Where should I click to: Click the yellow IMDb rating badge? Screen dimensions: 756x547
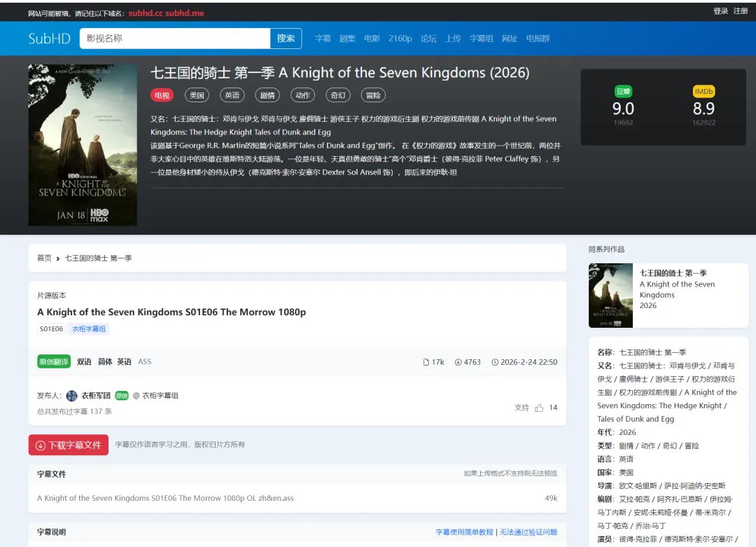pyautogui.click(x=703, y=91)
